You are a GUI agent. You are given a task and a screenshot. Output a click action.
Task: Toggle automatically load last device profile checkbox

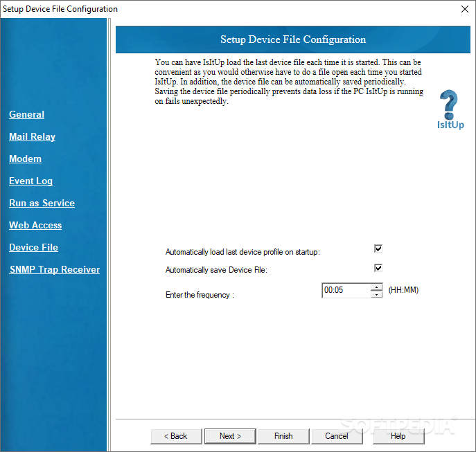tap(378, 248)
